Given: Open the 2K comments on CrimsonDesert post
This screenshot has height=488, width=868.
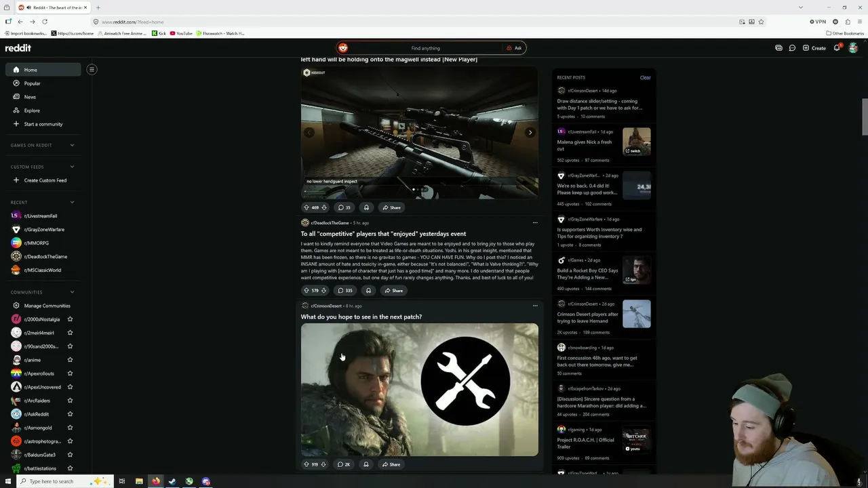Looking at the screenshot, I should pos(344,464).
